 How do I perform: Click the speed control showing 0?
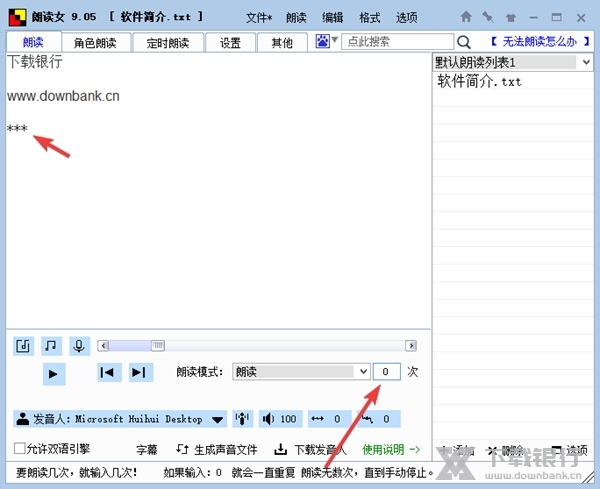click(x=329, y=419)
